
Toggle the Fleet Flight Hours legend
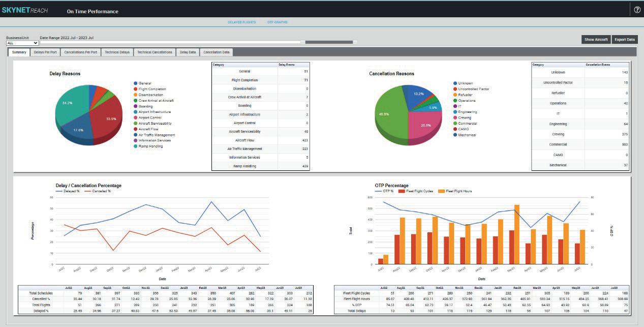click(x=455, y=191)
